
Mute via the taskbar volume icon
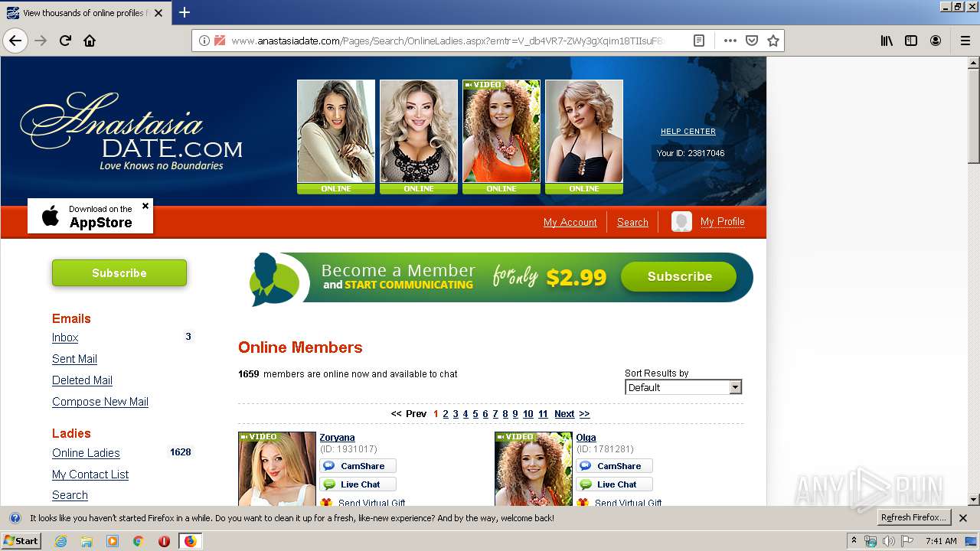[888, 541]
